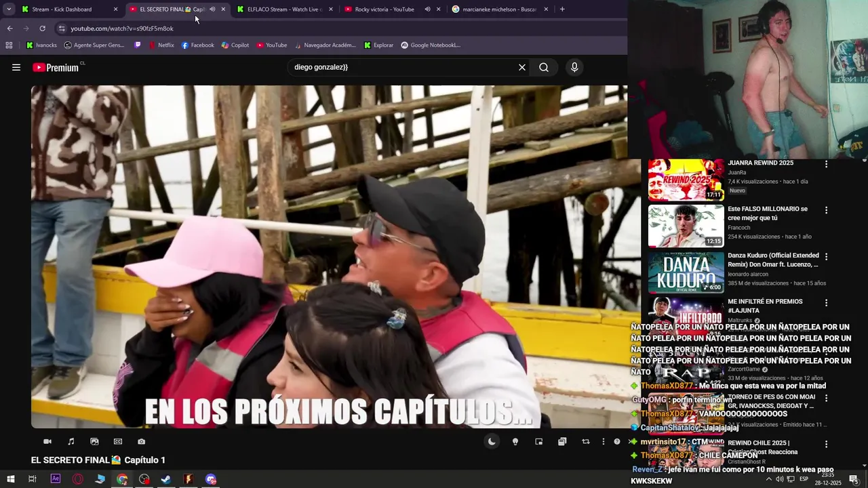Open the three-dot options in the player toolbar

[x=604, y=442]
